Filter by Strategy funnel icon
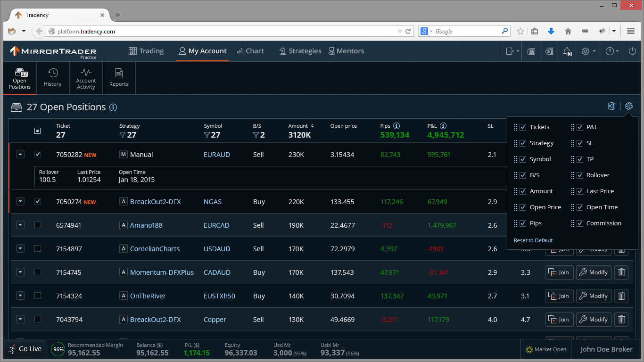 (x=123, y=135)
